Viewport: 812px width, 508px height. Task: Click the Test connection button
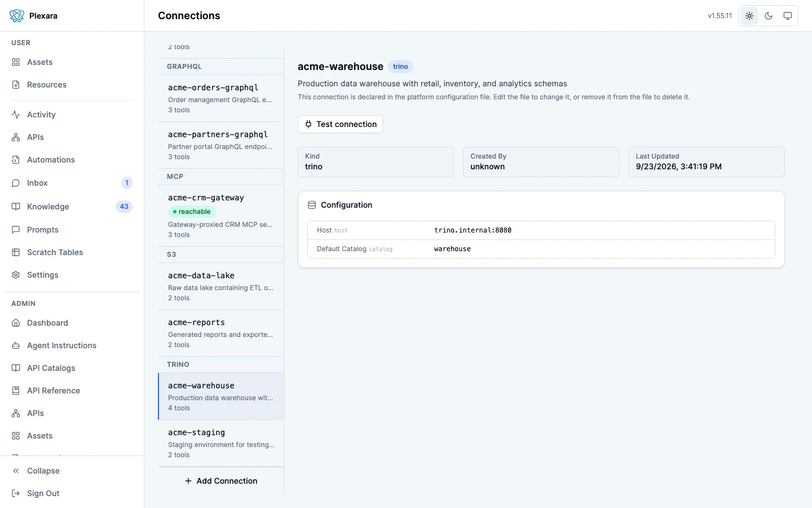pyautogui.click(x=340, y=124)
